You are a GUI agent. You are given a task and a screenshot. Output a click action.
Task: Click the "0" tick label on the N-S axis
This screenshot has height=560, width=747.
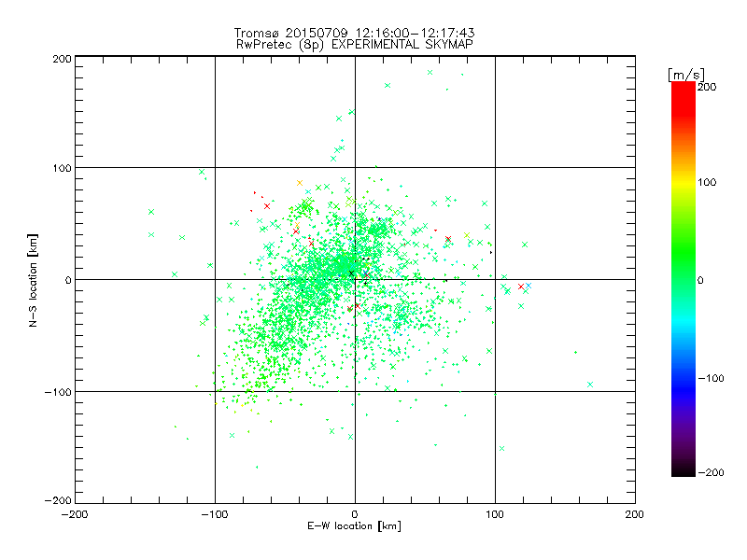pos(68,280)
